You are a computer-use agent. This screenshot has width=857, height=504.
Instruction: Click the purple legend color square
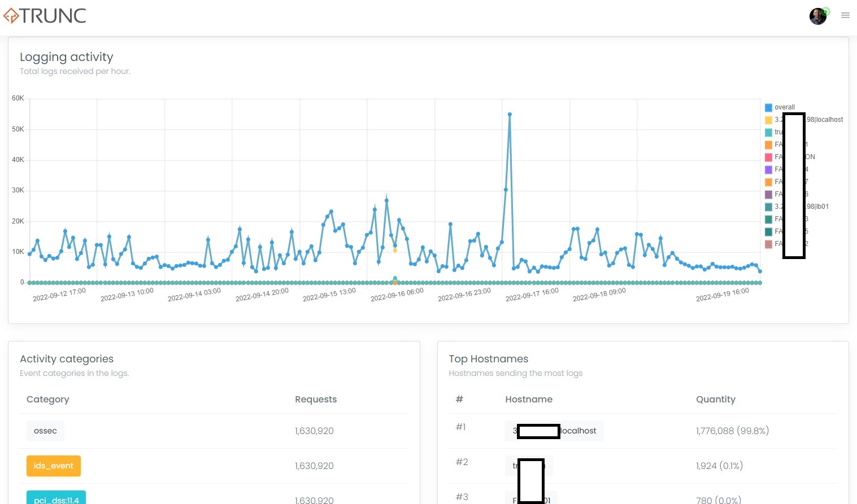pyautogui.click(x=768, y=169)
